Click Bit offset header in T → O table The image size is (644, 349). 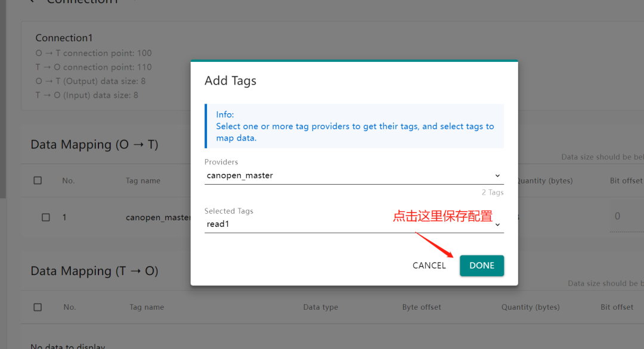(x=617, y=307)
